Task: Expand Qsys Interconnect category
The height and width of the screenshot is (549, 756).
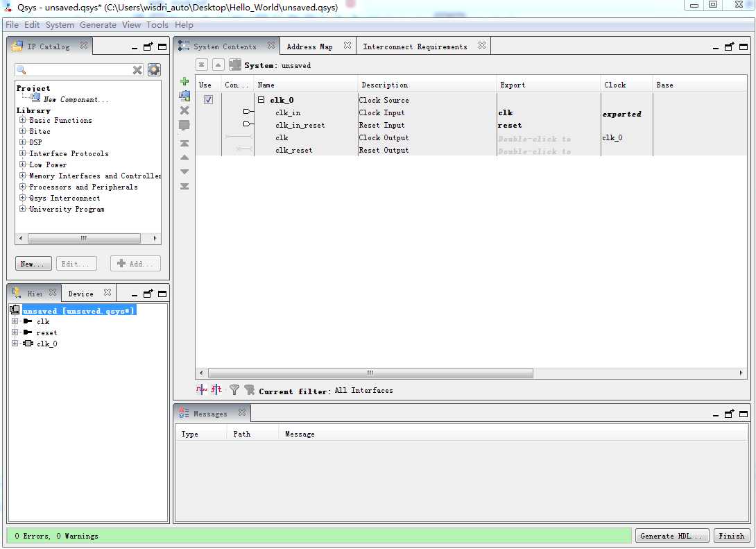Action: 22,197
